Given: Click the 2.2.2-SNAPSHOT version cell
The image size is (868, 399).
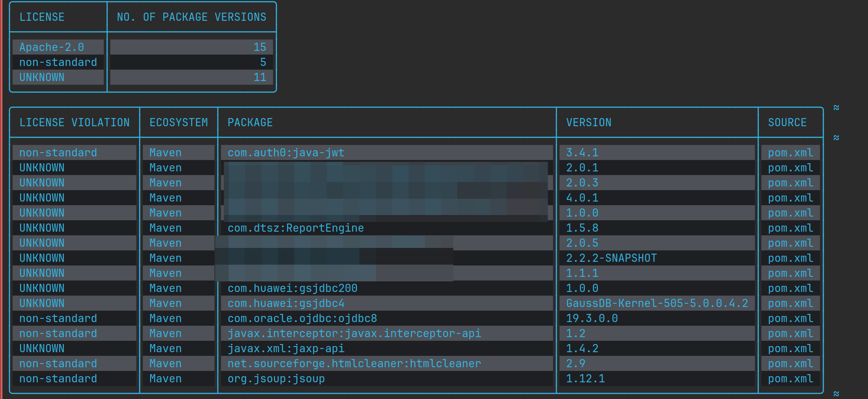Looking at the screenshot, I should pyautogui.click(x=611, y=258).
